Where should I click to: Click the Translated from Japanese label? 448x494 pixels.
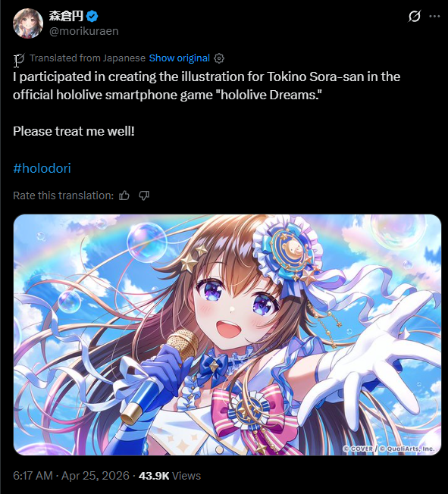point(87,58)
